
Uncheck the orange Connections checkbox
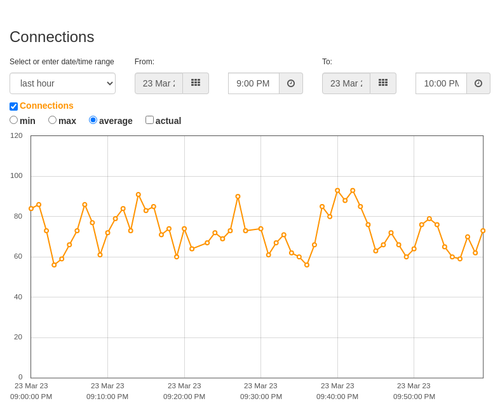click(14, 106)
